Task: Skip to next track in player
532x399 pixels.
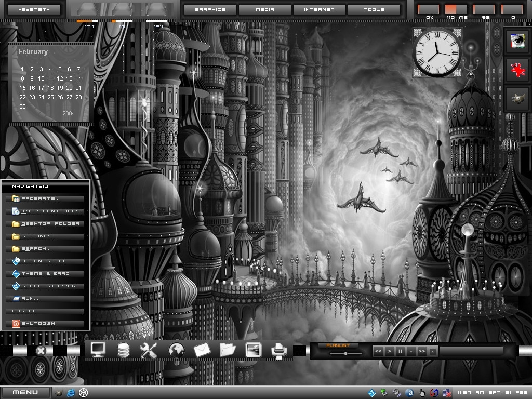Action: click(422, 351)
